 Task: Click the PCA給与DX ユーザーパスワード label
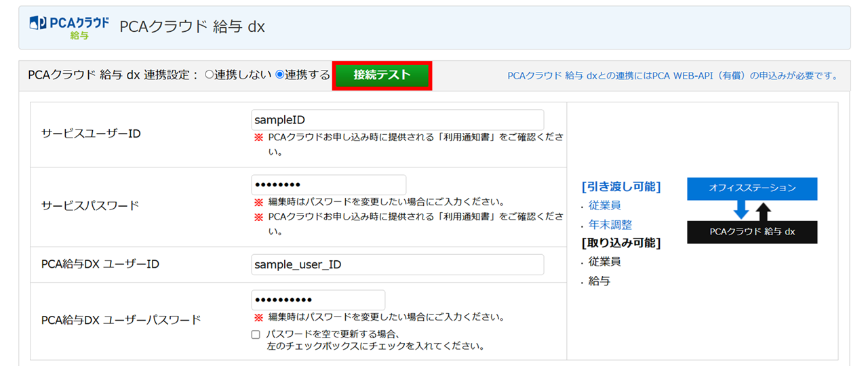(121, 320)
